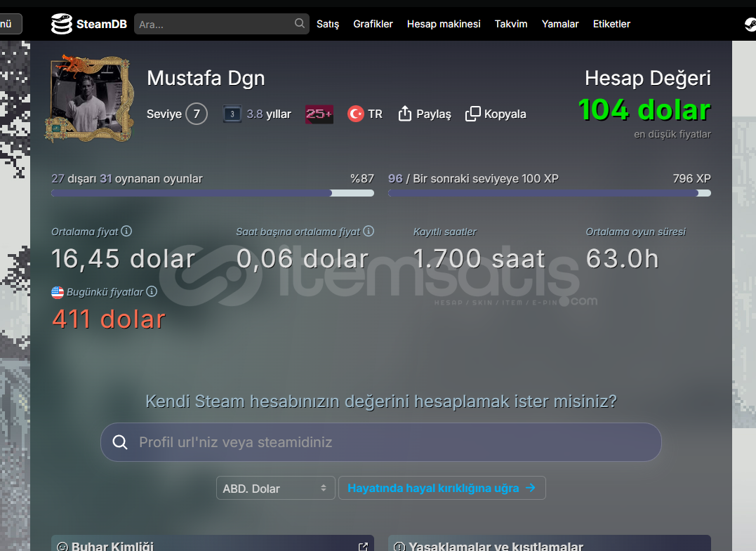Viewport: 756px width, 551px height.
Task: Click the share icon next to Paylaş
Action: [x=405, y=114]
